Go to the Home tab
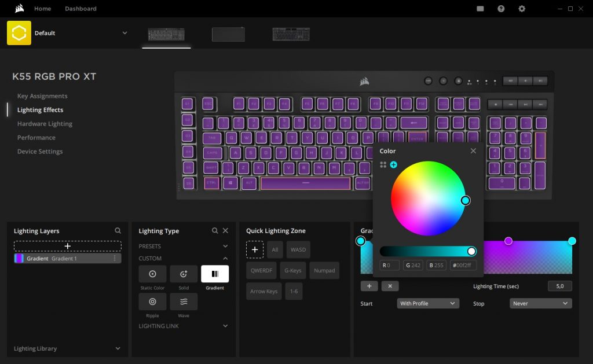Image resolution: width=593 pixels, height=364 pixels. pyautogui.click(x=42, y=9)
